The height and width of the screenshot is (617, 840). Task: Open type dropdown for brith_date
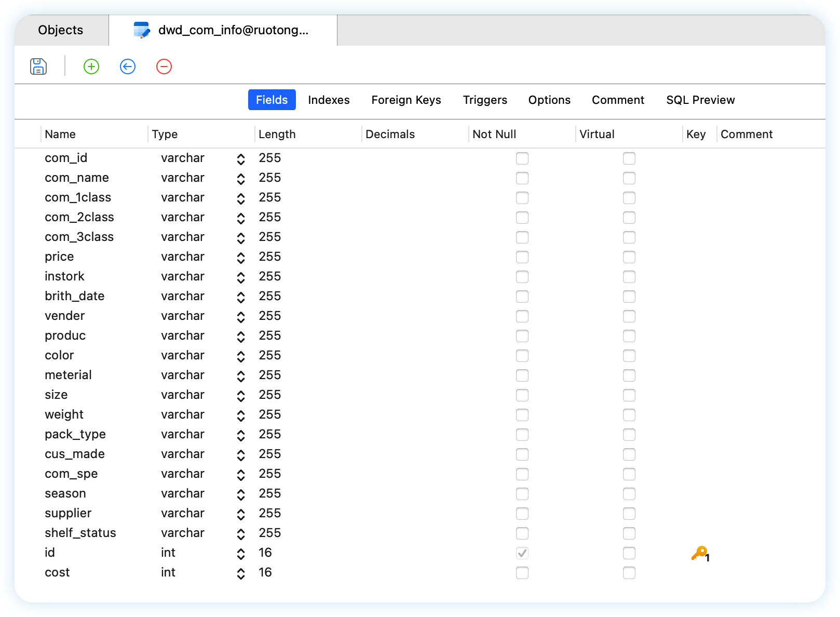[x=241, y=298]
